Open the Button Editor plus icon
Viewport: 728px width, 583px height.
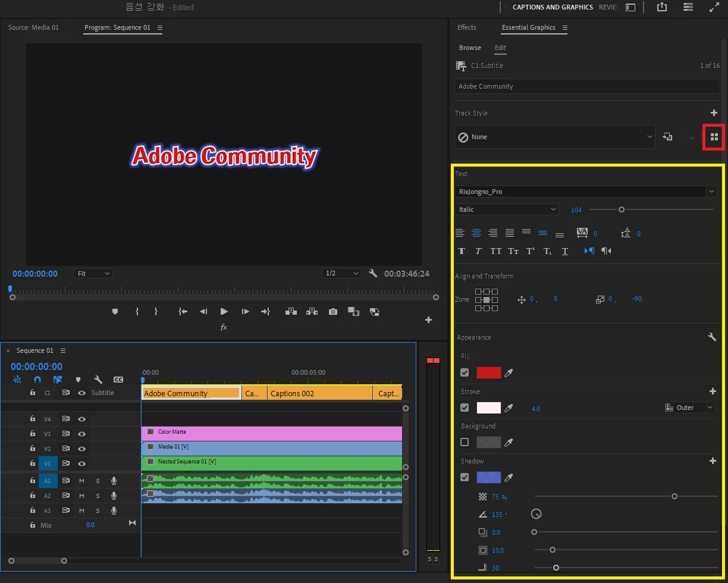(x=428, y=319)
